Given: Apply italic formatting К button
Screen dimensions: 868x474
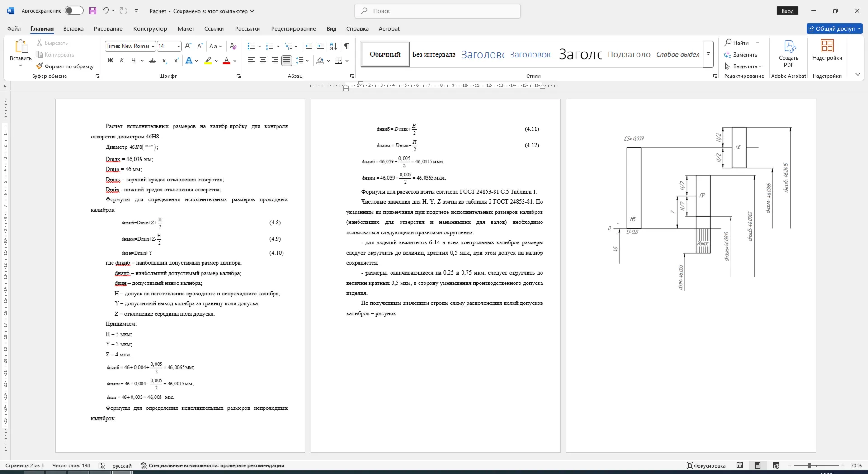Looking at the screenshot, I should tap(122, 61).
